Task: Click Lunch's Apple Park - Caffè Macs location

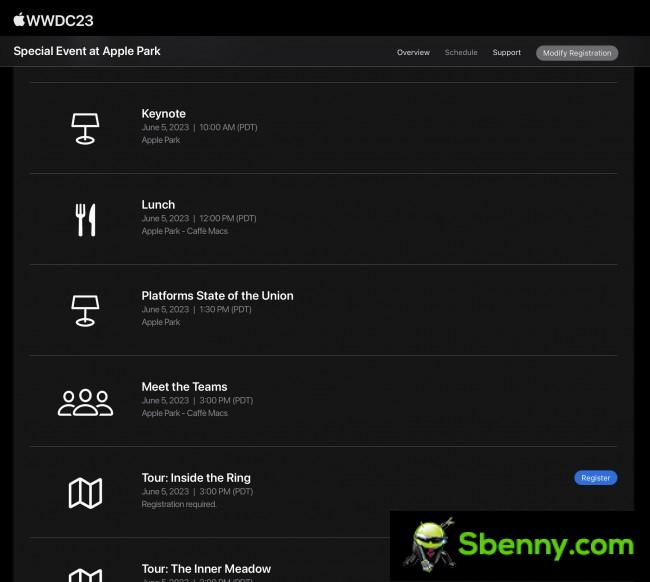Action: point(184,231)
